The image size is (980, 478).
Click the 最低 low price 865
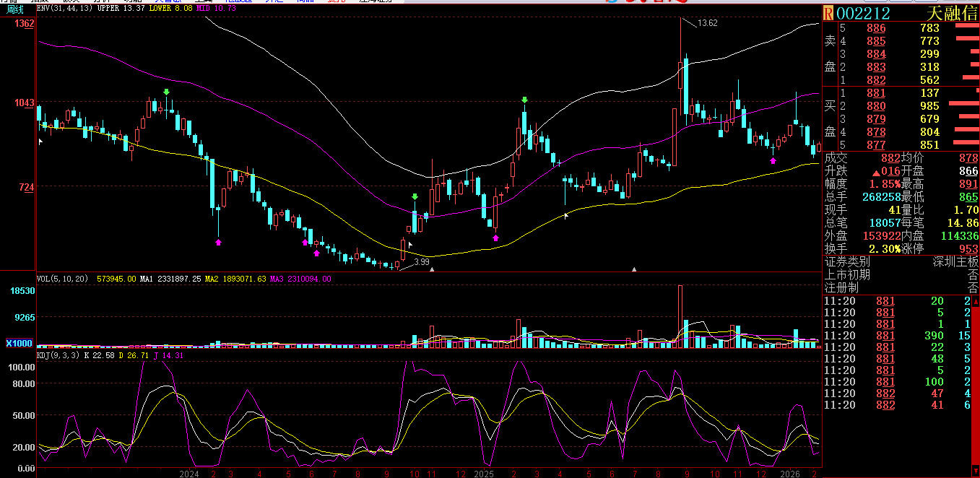click(x=968, y=197)
